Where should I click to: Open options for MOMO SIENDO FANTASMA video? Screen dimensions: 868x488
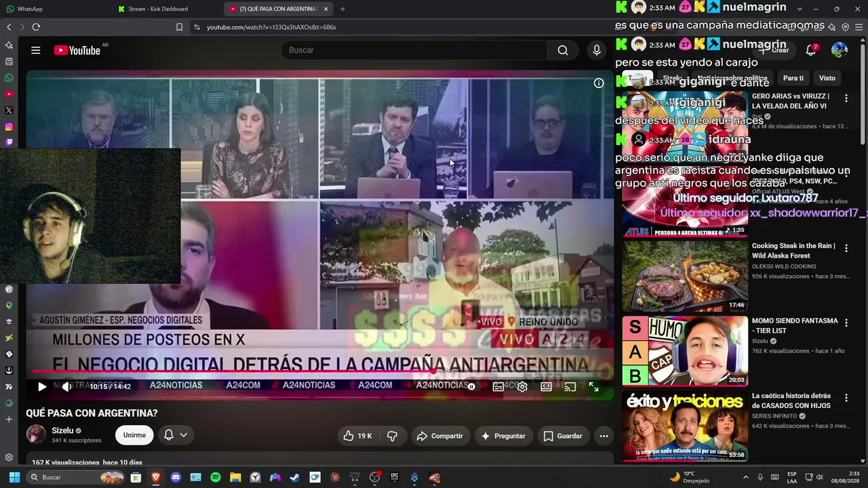pyautogui.click(x=846, y=323)
